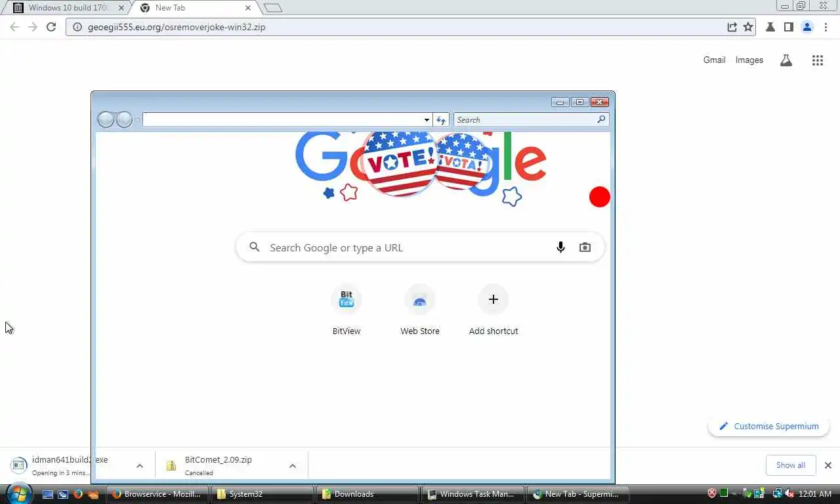840x504 pixels.
Task: Share this page icon in address bar
Action: (732, 27)
